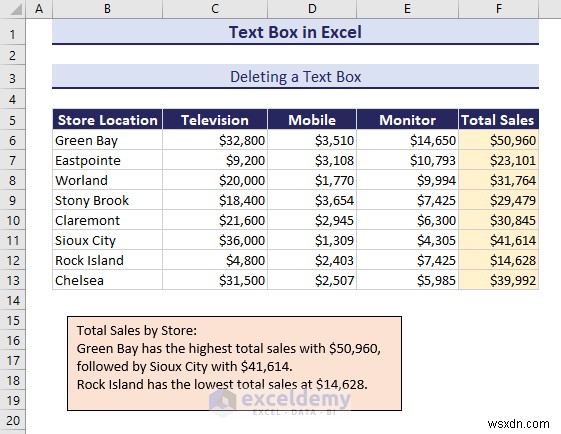Image resolution: width=561 pixels, height=434 pixels.
Task: Select the $3,654 Mobile cell
Action: (312, 200)
